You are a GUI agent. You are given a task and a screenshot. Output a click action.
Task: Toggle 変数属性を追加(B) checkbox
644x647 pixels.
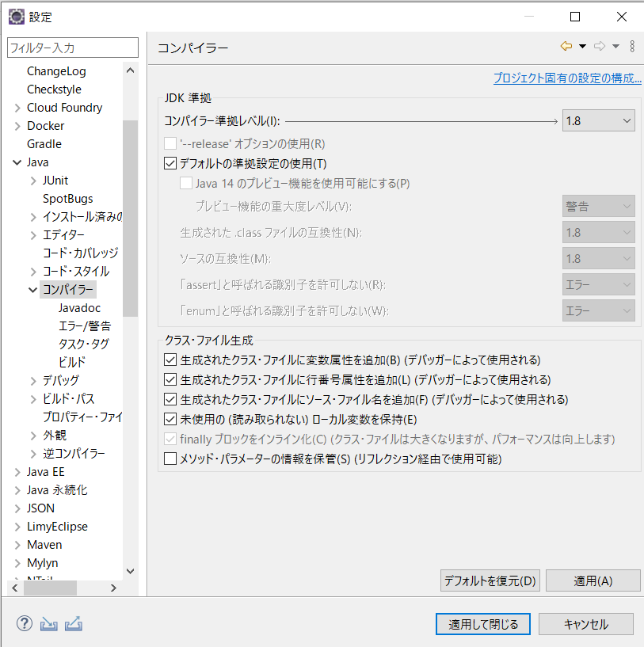click(170, 360)
